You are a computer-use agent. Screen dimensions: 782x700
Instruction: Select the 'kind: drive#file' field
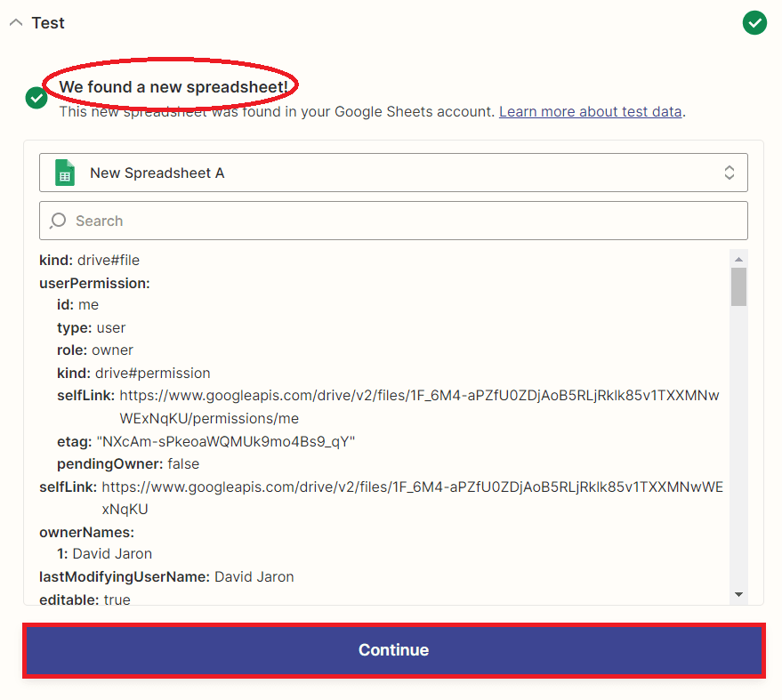coord(90,261)
